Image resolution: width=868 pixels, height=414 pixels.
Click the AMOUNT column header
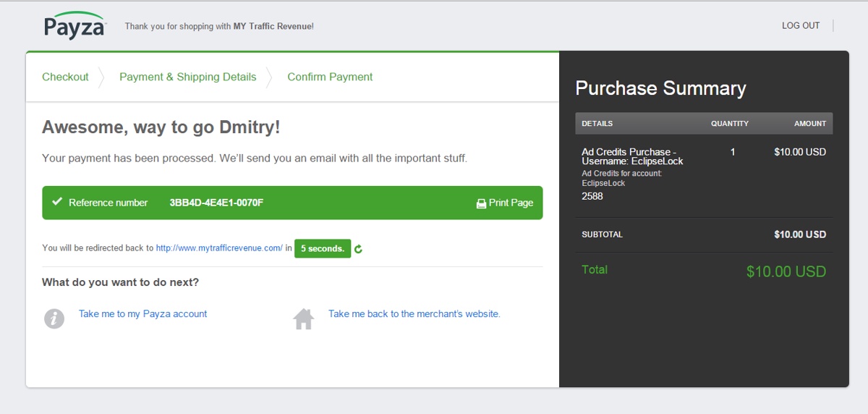pyautogui.click(x=810, y=124)
